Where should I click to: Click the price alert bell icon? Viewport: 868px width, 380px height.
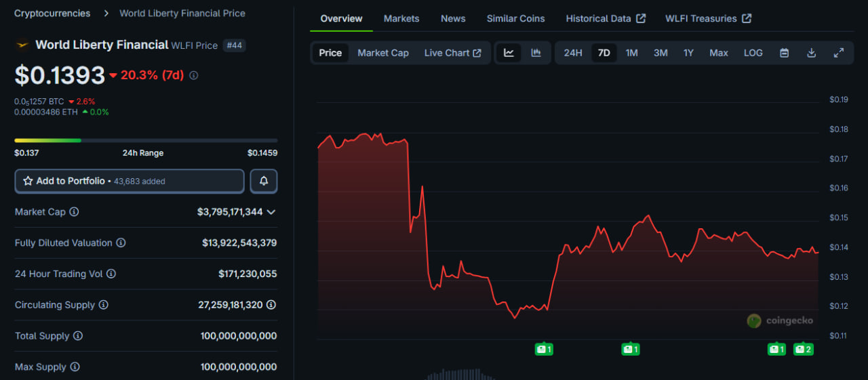pyautogui.click(x=264, y=182)
